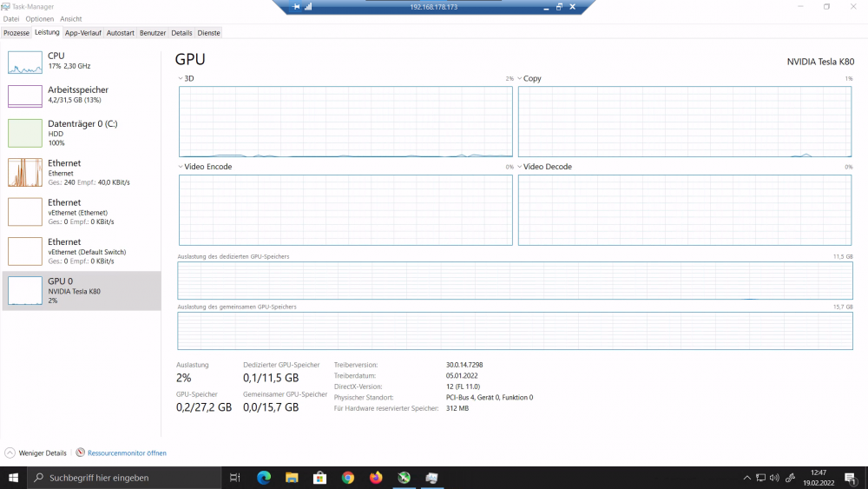Click the 0,2/27,2 GB GPU memory value
The image size is (868, 489).
(204, 407)
